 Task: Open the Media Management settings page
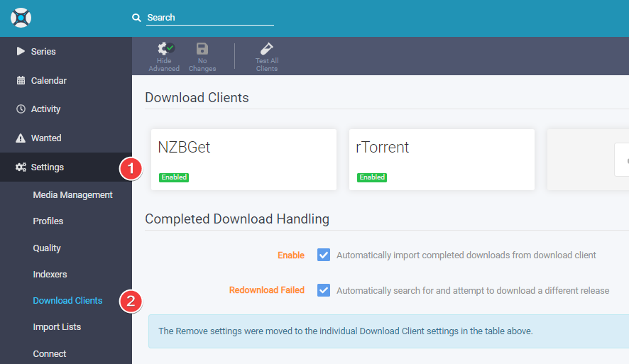pyautogui.click(x=72, y=195)
